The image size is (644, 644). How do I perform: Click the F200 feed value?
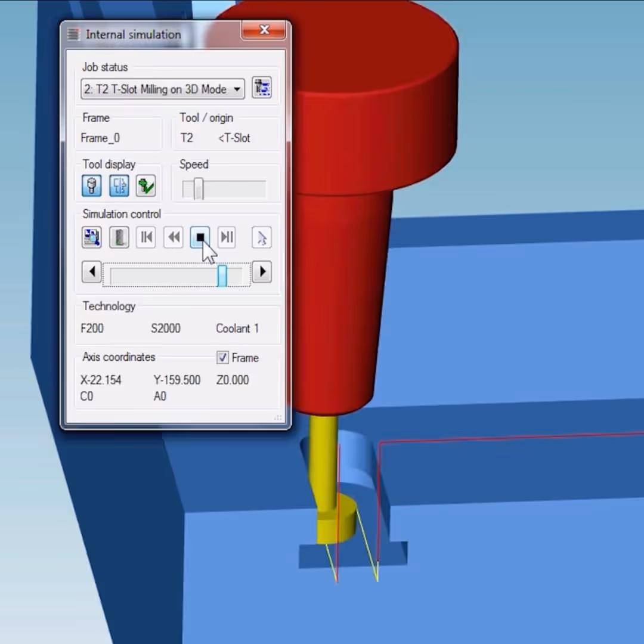tap(92, 328)
